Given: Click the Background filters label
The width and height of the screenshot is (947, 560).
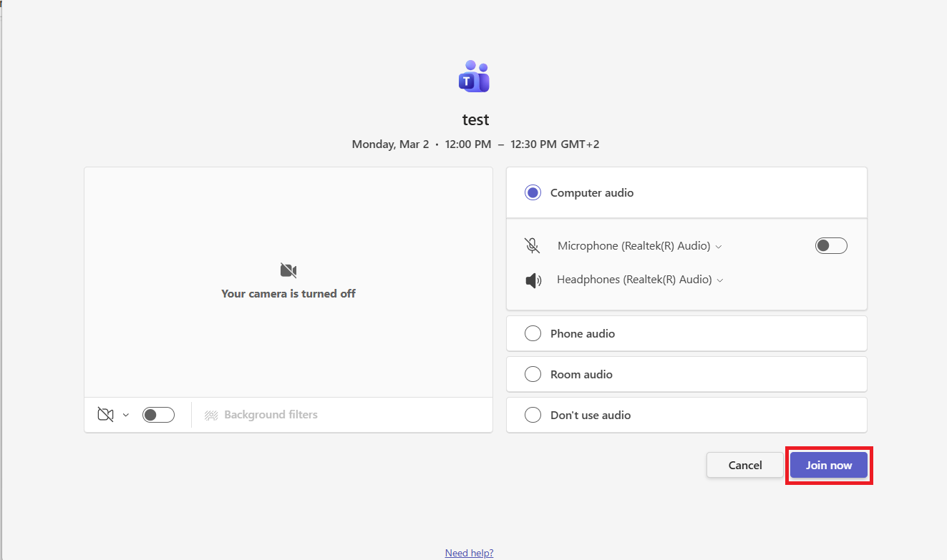Looking at the screenshot, I should click(x=271, y=415).
